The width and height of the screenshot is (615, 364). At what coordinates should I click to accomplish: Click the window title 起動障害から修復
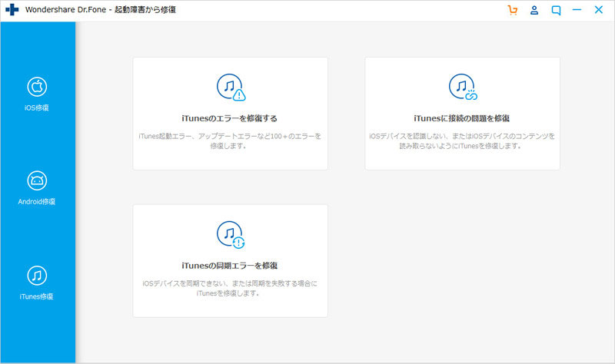145,10
